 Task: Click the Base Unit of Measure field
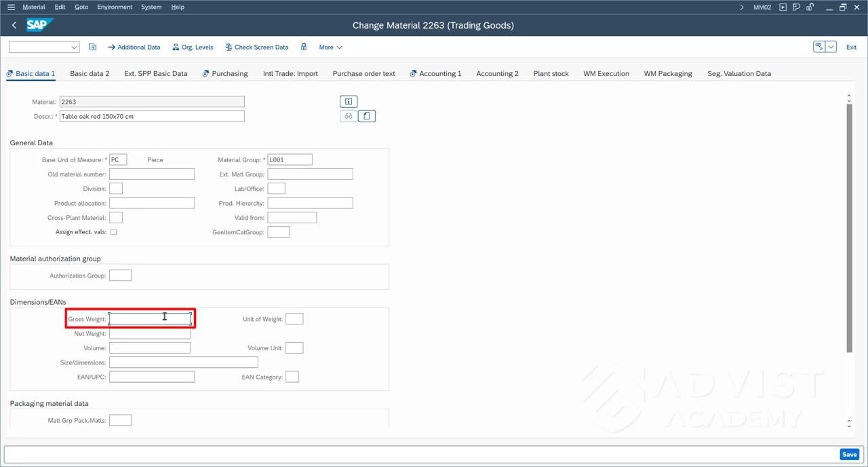(118, 160)
